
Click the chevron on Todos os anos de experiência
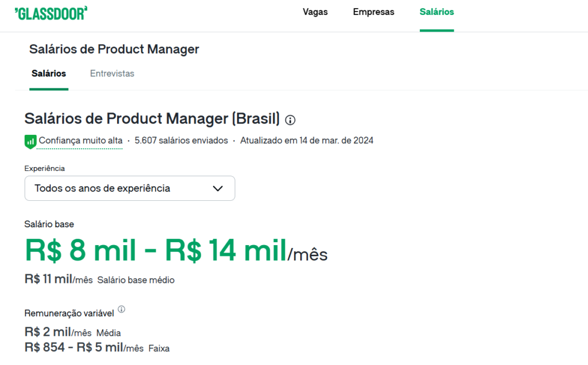click(x=218, y=188)
